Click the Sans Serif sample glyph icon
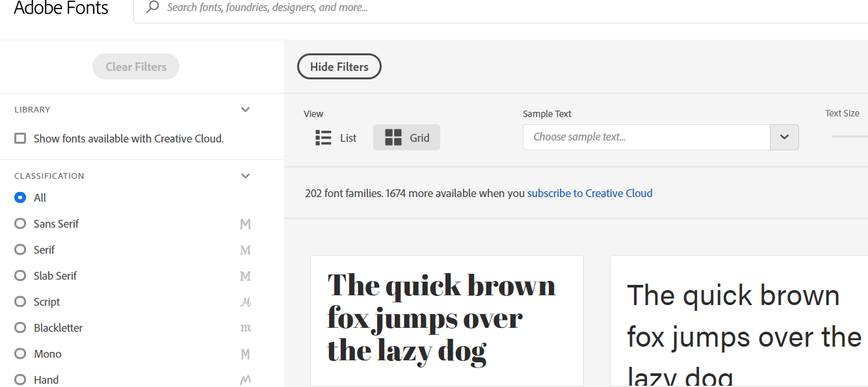This screenshot has height=387, width=868. pos(245,224)
